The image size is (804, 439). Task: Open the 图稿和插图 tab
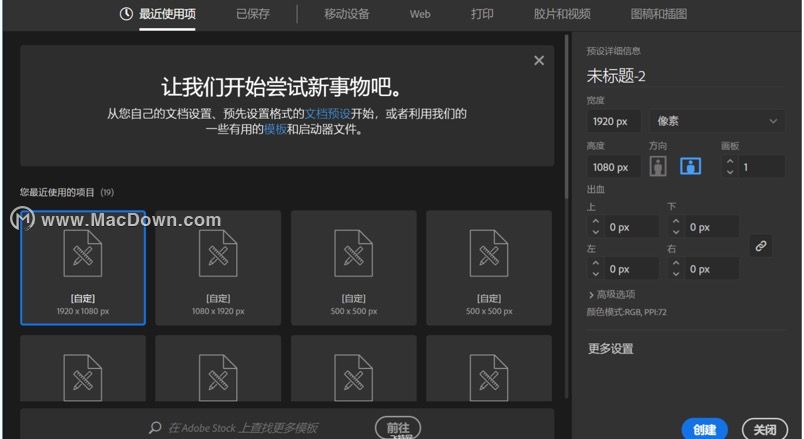[x=659, y=14]
